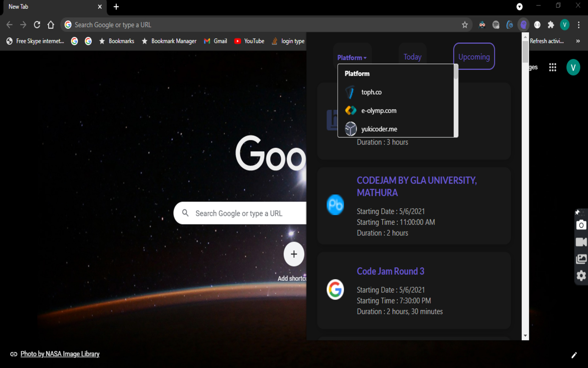This screenshot has width=588, height=368.
Task: Bookmark this tab with the star icon
Action: 465,25
